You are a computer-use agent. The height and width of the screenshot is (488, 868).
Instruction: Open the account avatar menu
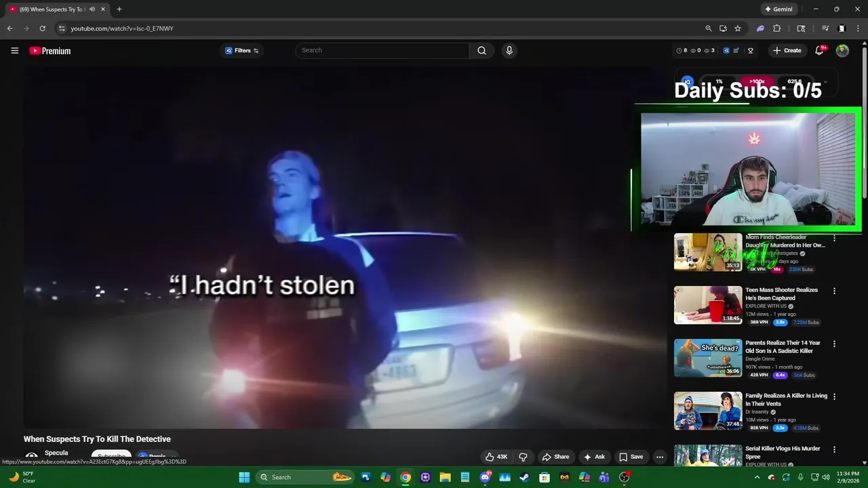point(842,51)
